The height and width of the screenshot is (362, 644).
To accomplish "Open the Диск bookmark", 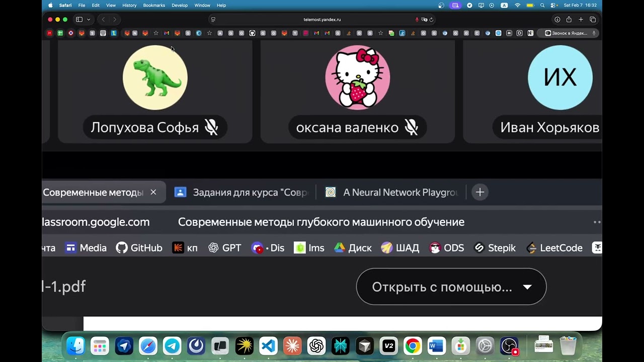I will pos(353,248).
